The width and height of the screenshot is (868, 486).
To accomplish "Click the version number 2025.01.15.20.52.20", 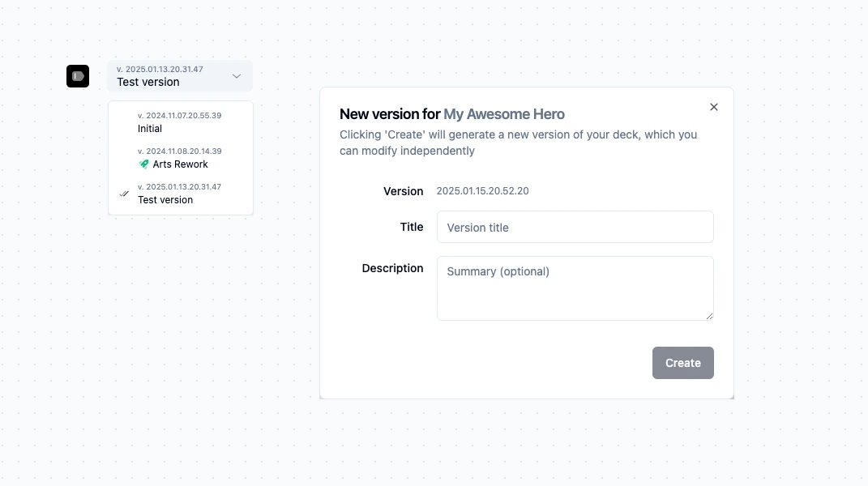I will (x=482, y=191).
